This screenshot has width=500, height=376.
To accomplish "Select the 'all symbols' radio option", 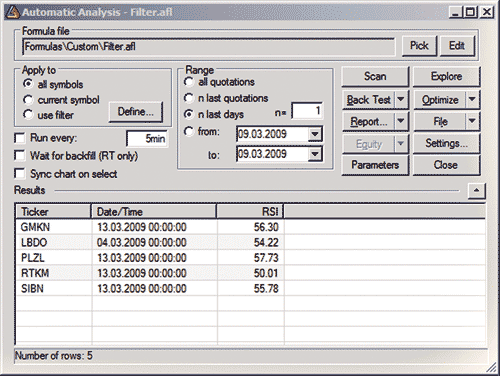I will click(28, 84).
